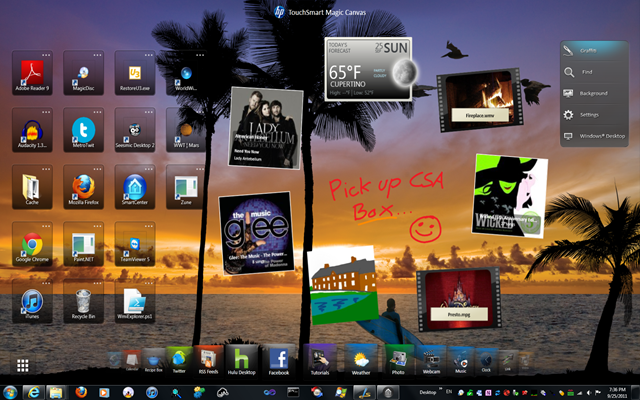Launch TeamViewer 5 shortcut
640x400 pixels.
pyautogui.click(x=135, y=244)
